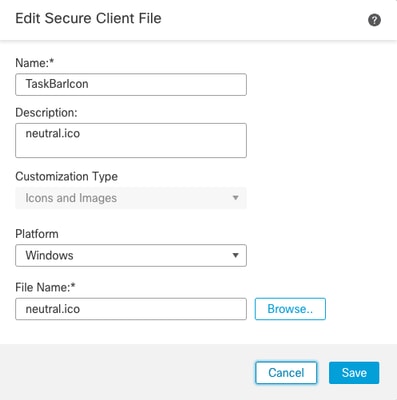Click the Windows text in Platform selector
This screenshot has height=400, width=397.
(x=49, y=255)
